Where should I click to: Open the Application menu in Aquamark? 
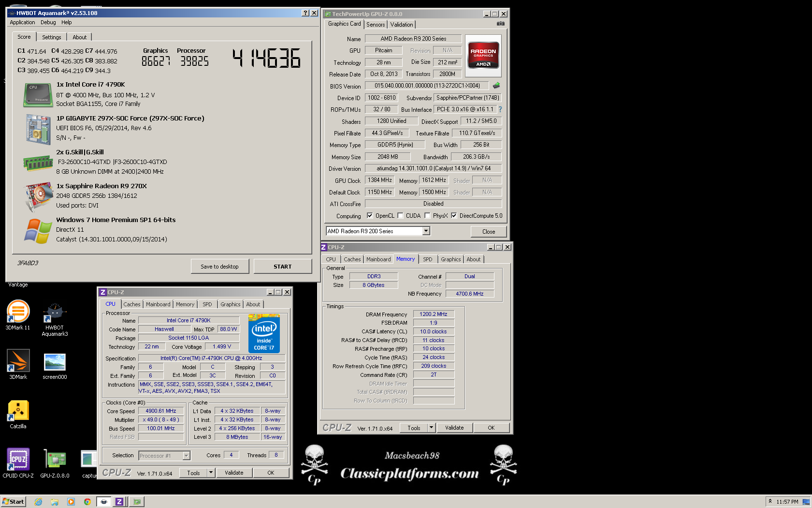point(22,22)
